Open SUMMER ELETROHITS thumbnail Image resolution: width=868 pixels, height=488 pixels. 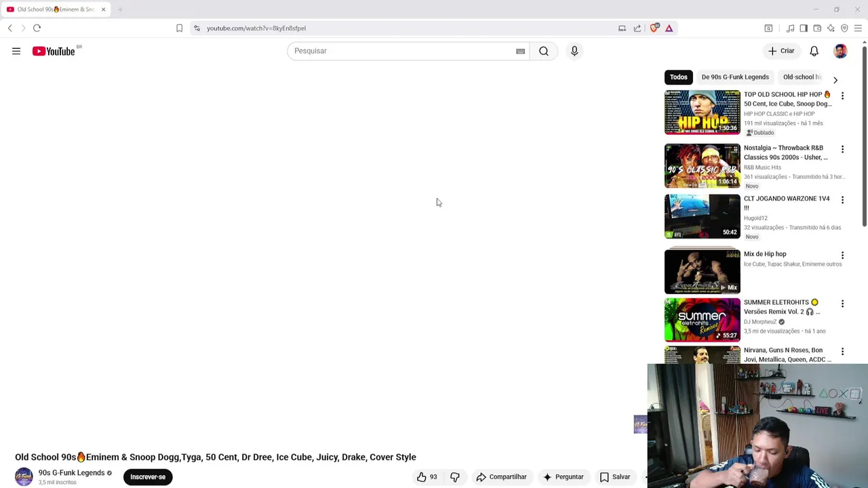tap(703, 320)
